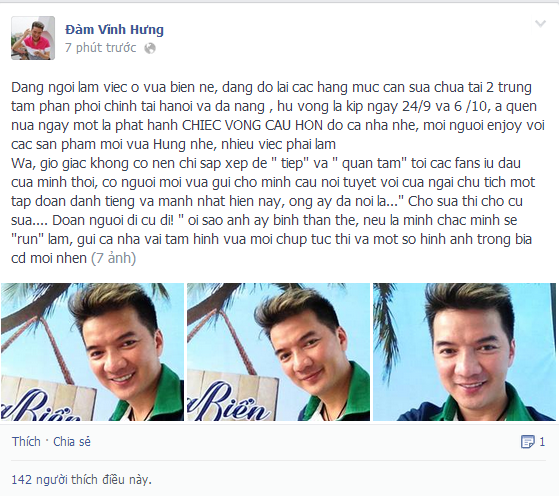Screen dimensions: 559x497
Task: Click the comment count number 1
Action: 542,442
